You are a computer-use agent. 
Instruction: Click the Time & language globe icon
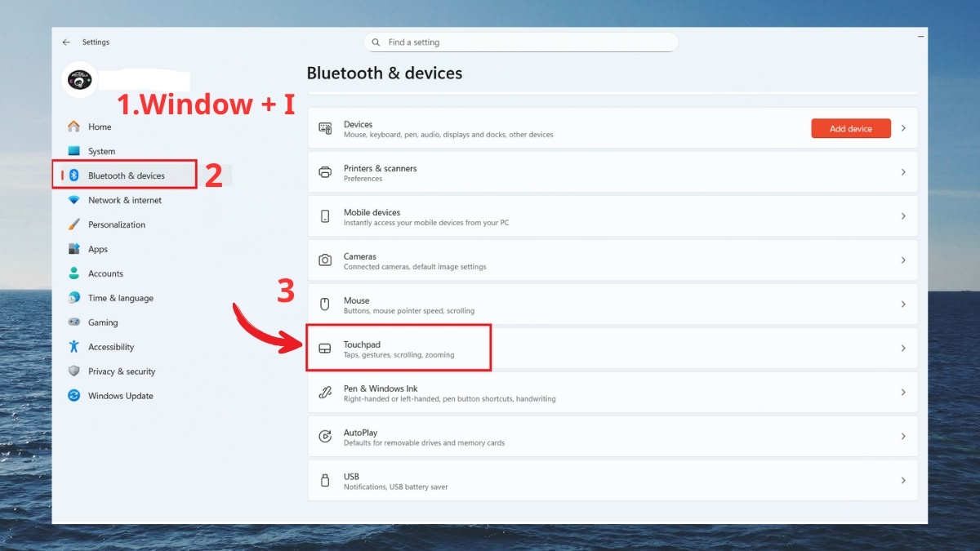[74, 298]
